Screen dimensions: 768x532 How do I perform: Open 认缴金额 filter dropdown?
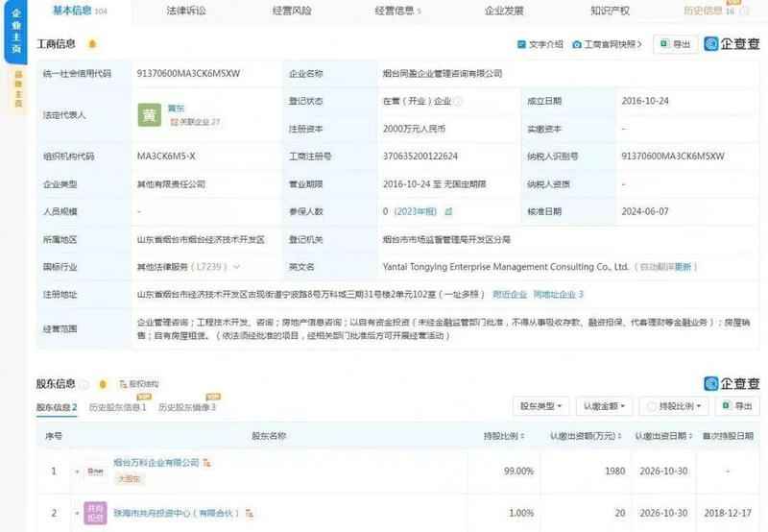604,406
